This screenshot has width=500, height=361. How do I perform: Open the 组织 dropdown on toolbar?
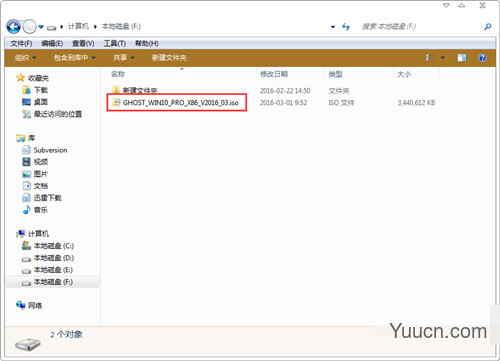pyautogui.click(x=25, y=58)
